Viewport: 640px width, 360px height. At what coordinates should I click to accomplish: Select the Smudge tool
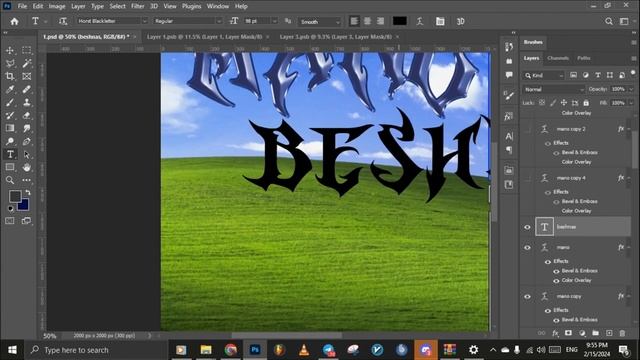pyautogui.click(x=27, y=128)
